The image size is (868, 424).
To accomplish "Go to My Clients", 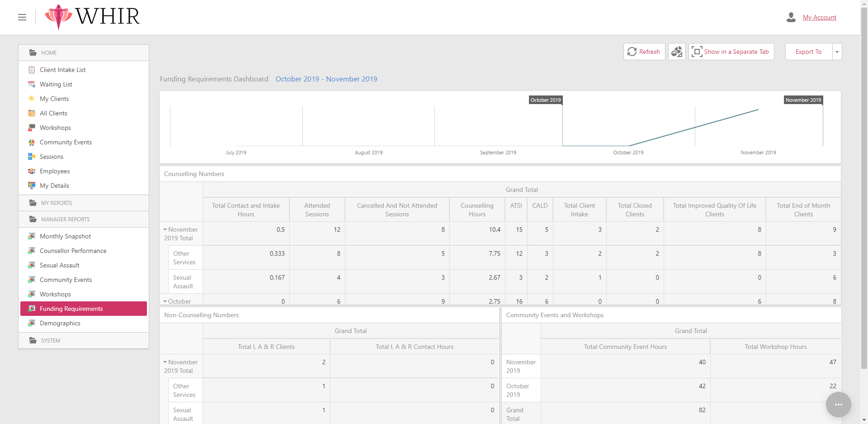I will point(54,99).
